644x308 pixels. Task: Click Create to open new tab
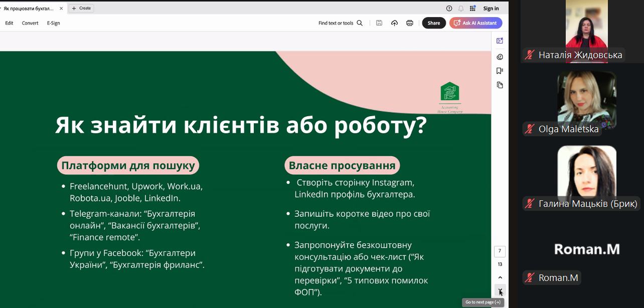coord(81,8)
